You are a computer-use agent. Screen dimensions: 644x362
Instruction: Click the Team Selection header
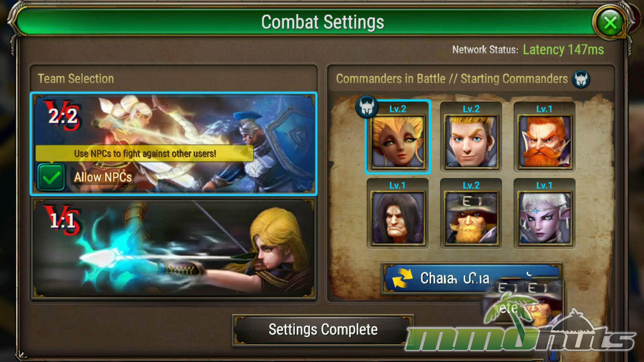click(76, 79)
